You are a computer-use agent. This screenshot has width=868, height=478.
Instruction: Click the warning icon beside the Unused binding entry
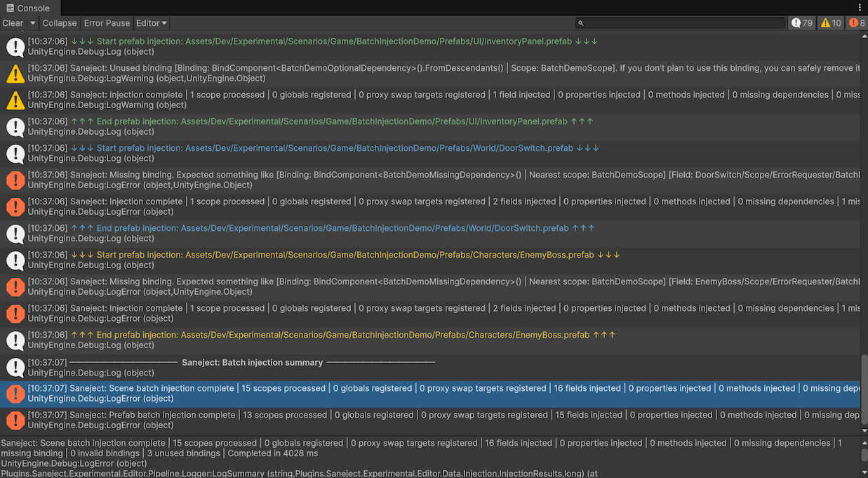click(x=15, y=73)
